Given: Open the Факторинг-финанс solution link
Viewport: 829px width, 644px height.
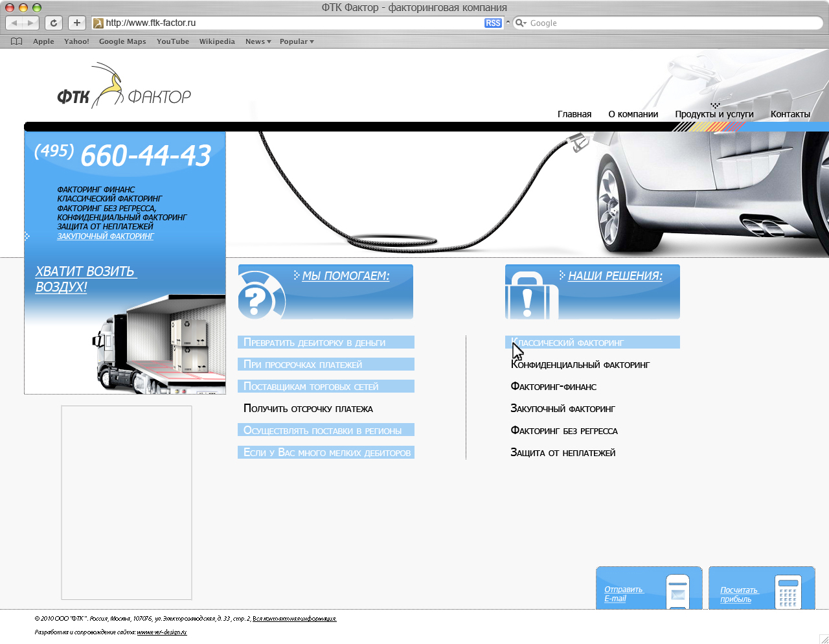Looking at the screenshot, I should pyautogui.click(x=554, y=387).
